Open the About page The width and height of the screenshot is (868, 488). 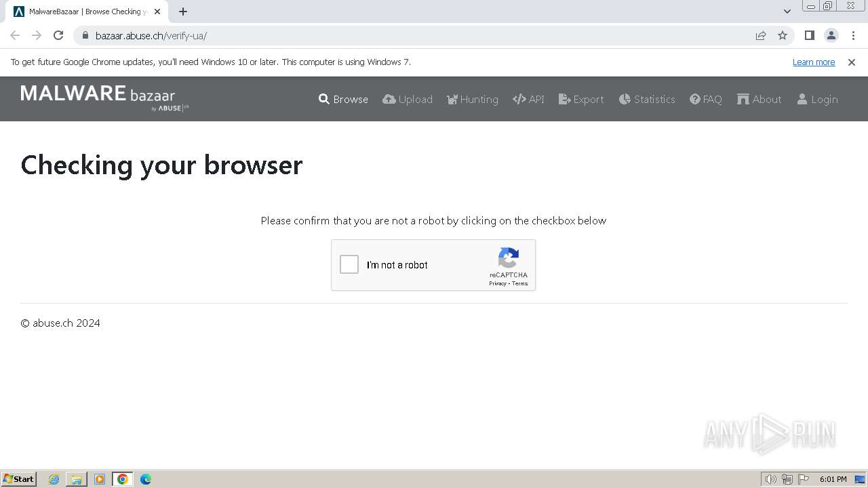click(x=759, y=99)
